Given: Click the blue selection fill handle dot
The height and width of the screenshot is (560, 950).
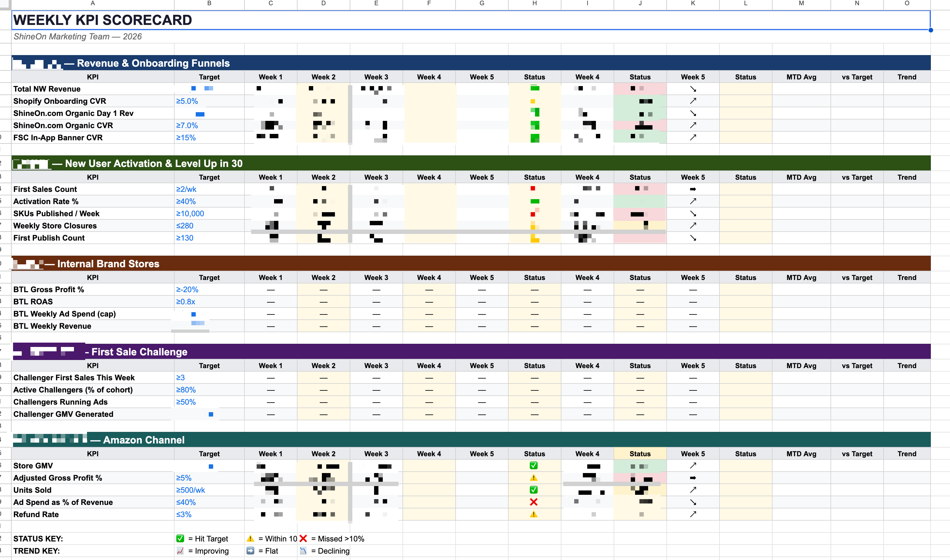Looking at the screenshot, I should (930, 30).
